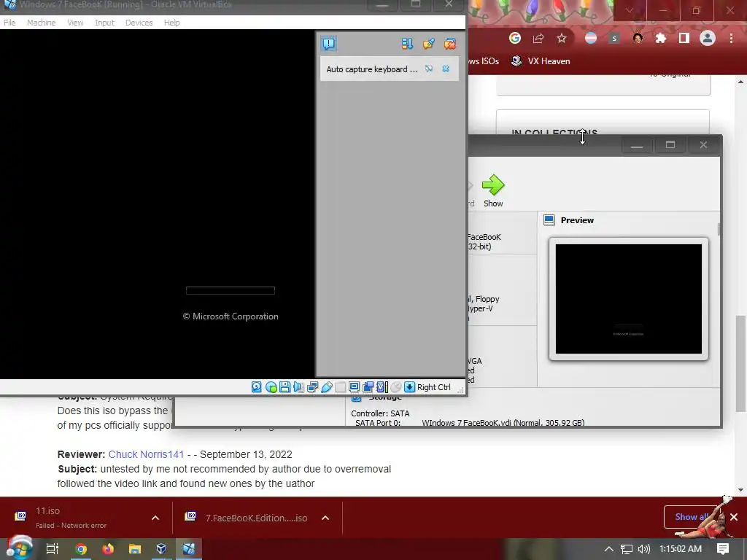Click the striped flag extension icon

(591, 38)
